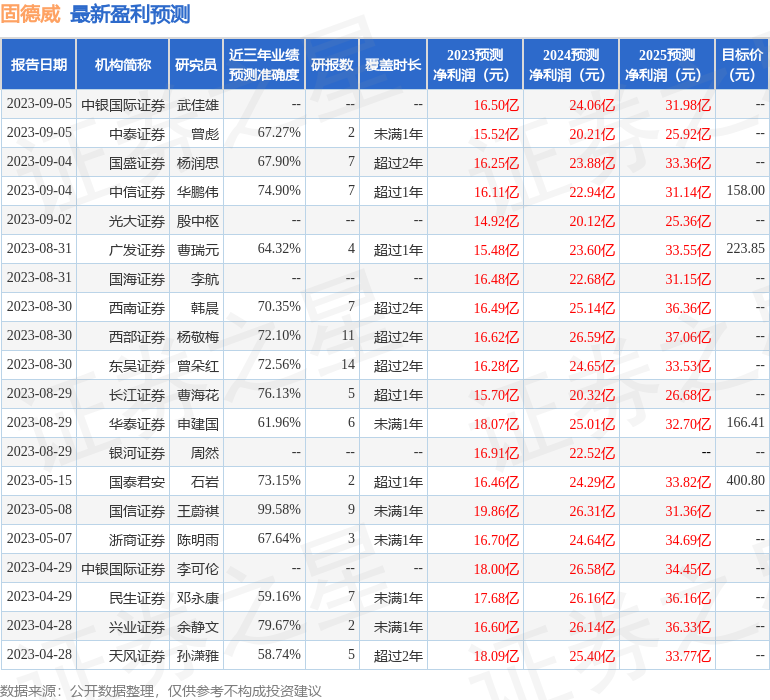Select target price 158.00
The image size is (770, 700).
pos(745,190)
